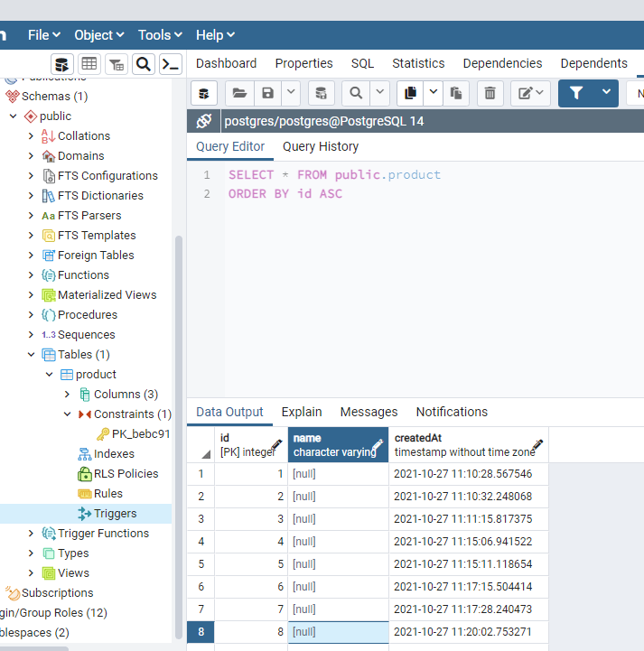Switch to the Dashboard tab
This screenshot has width=644, height=651.
click(227, 63)
